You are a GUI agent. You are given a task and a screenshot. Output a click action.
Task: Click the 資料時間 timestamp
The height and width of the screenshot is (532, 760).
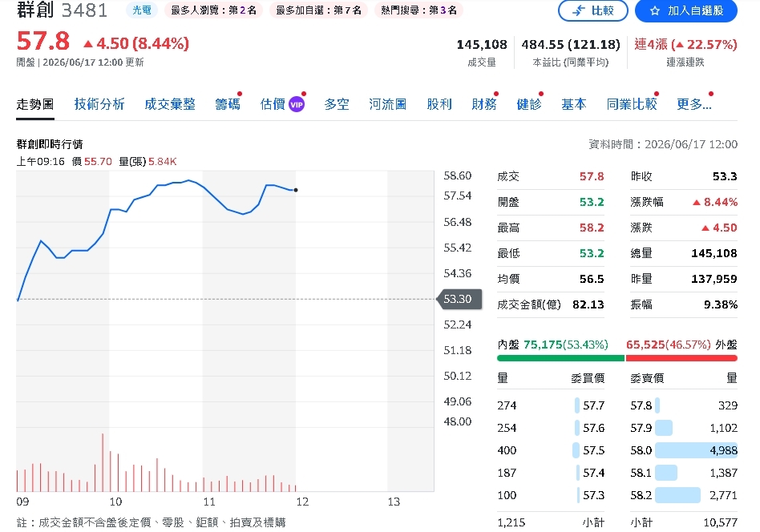click(x=662, y=144)
